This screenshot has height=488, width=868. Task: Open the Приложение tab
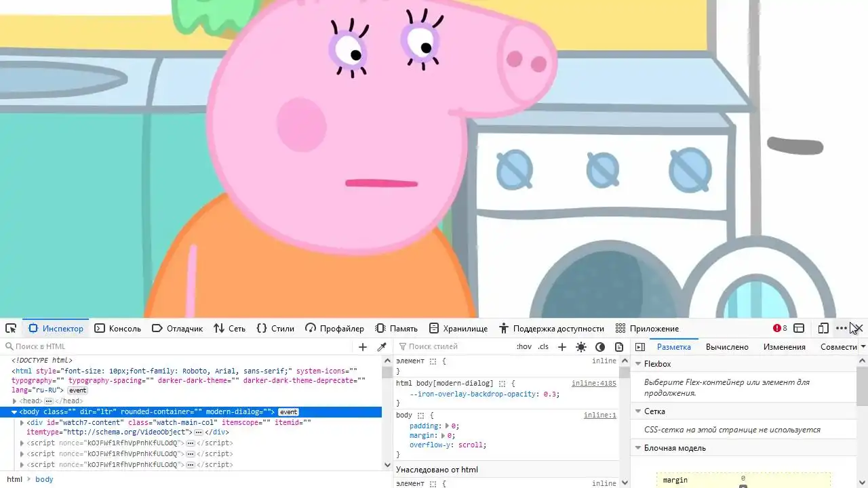(x=647, y=328)
